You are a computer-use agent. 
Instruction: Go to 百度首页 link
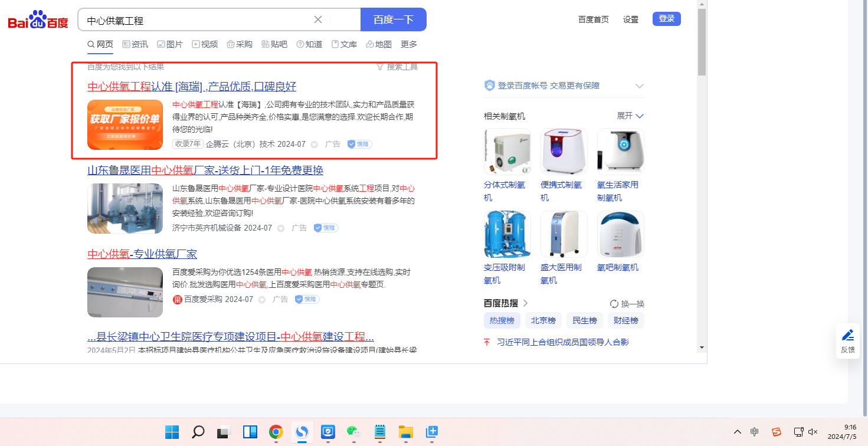[x=594, y=19]
